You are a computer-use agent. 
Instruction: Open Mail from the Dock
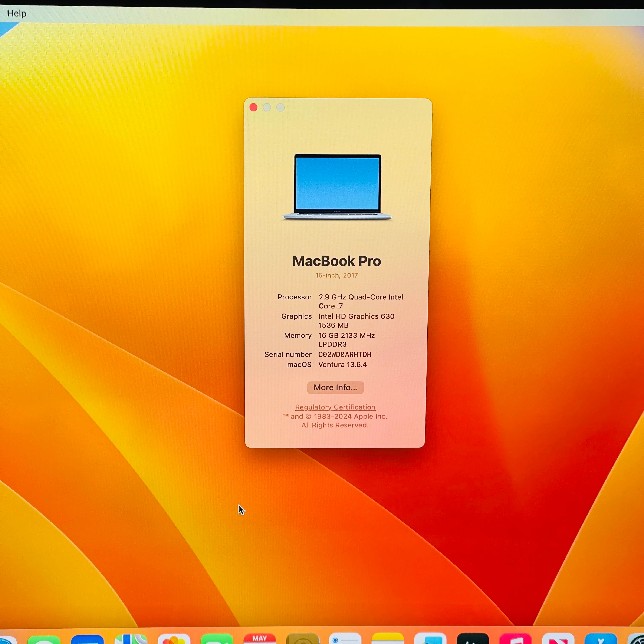pyautogui.click(x=87, y=639)
